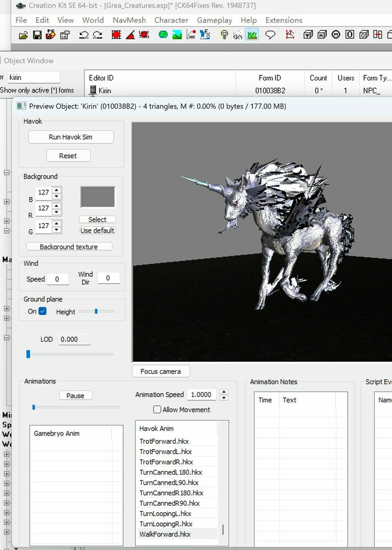Toggle the SKY toolbar icon

click(237, 35)
